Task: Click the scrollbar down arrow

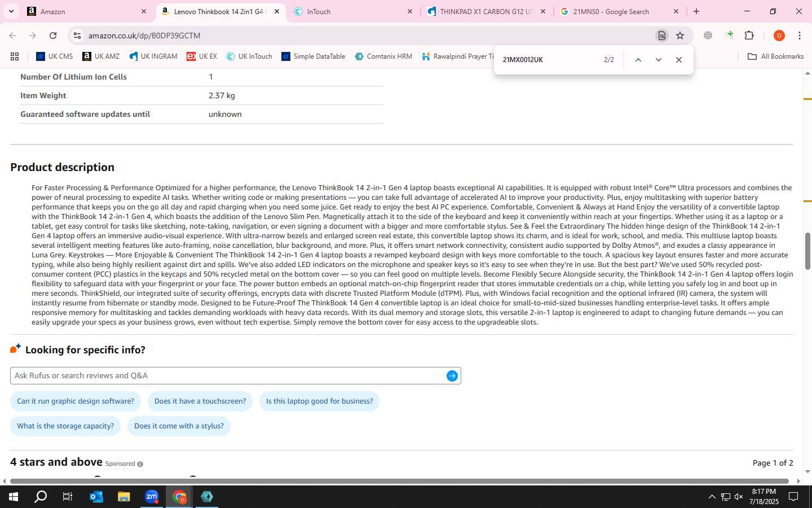Action: click(x=807, y=471)
